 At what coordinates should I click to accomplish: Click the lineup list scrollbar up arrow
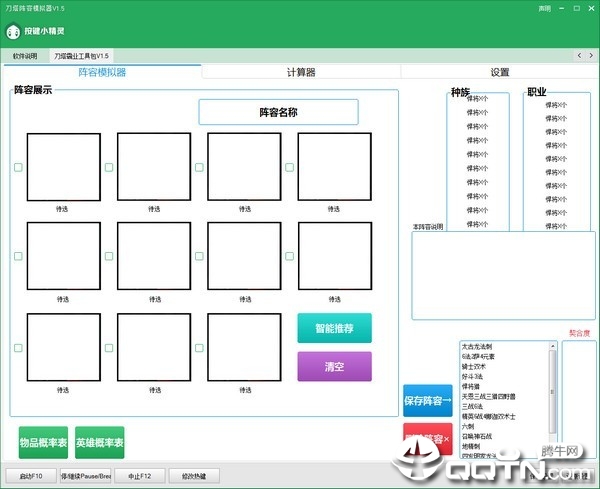click(552, 346)
